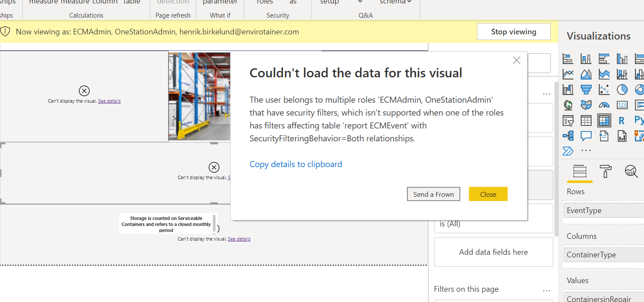
Task: Select the smart narrative visual
Action: [604, 136]
